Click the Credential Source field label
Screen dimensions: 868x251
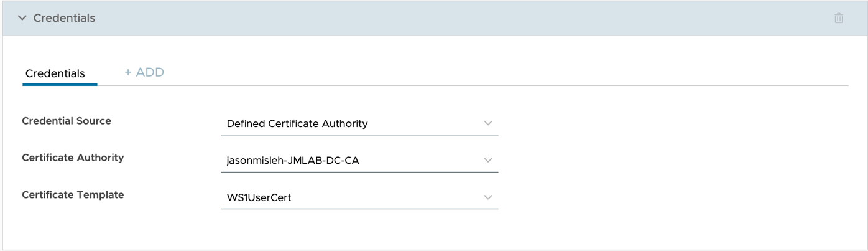coord(67,121)
